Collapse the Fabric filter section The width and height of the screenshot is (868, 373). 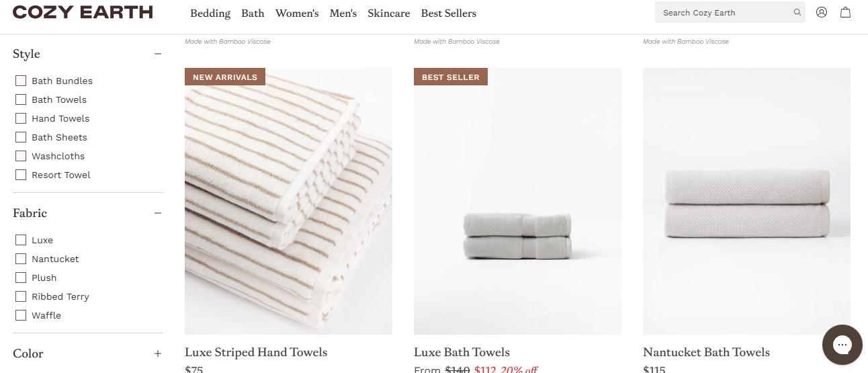158,213
